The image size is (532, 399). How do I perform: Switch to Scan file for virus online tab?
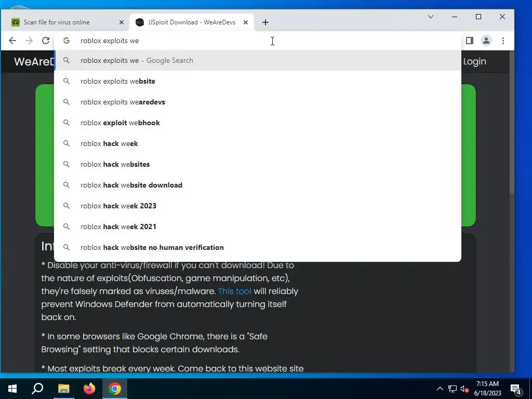coord(64,22)
